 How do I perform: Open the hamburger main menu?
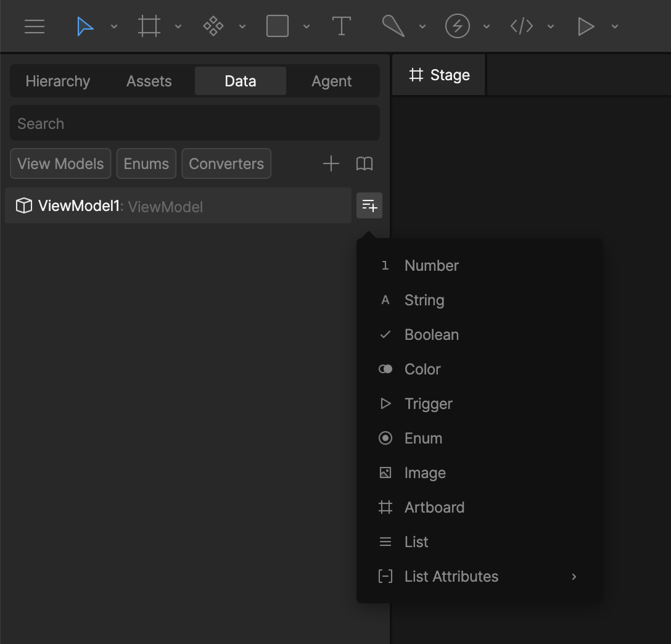pos(34,26)
